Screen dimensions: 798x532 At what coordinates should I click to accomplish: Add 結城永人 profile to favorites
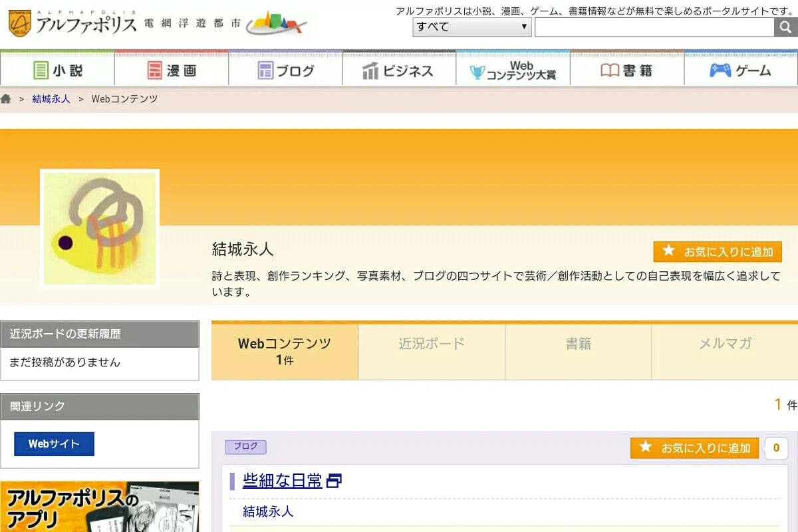click(718, 251)
